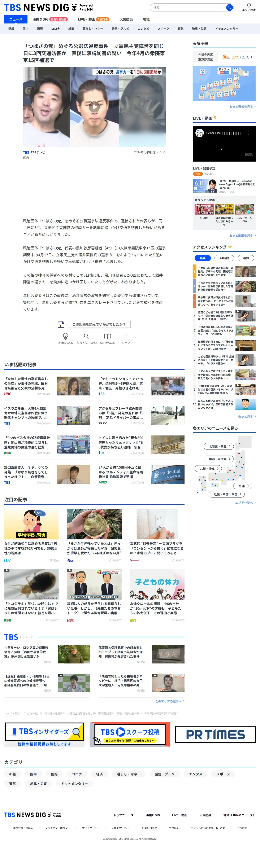Image resolution: width=260 pixels, height=868 pixels.
Task: Open the YouTube live player options menu
Action: click(x=248, y=133)
